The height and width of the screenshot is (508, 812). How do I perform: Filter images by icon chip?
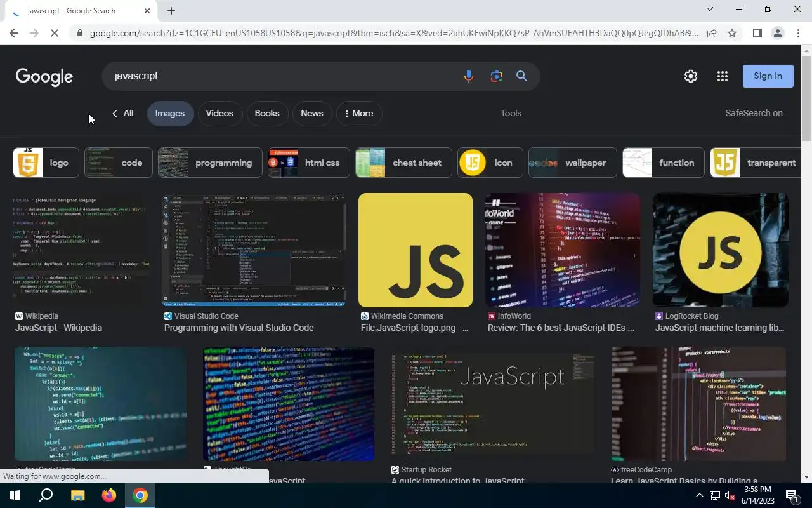[x=490, y=163]
